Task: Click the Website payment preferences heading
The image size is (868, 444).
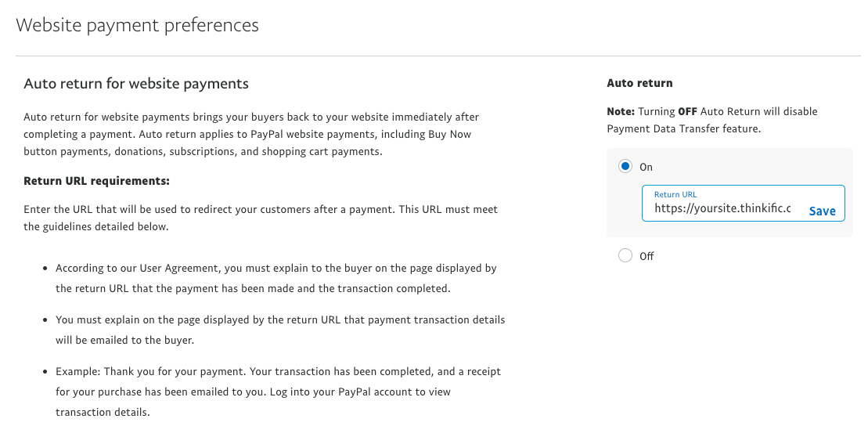Action: (137, 26)
